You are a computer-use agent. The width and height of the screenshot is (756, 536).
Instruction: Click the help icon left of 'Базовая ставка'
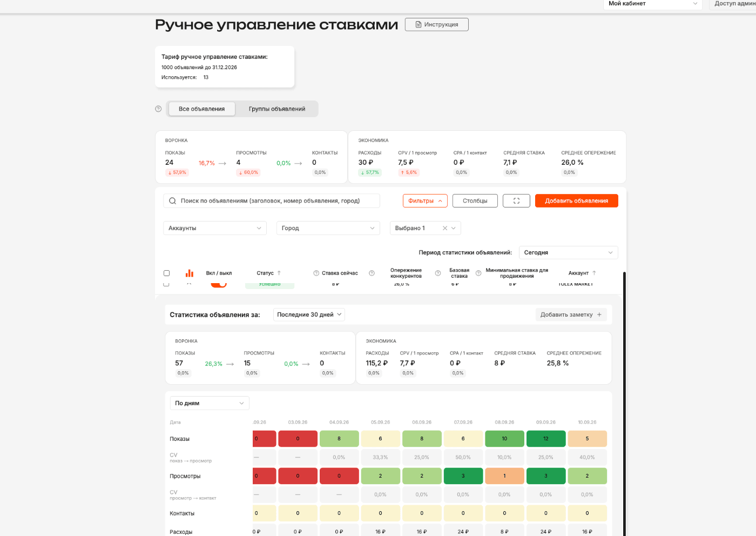[438, 273]
